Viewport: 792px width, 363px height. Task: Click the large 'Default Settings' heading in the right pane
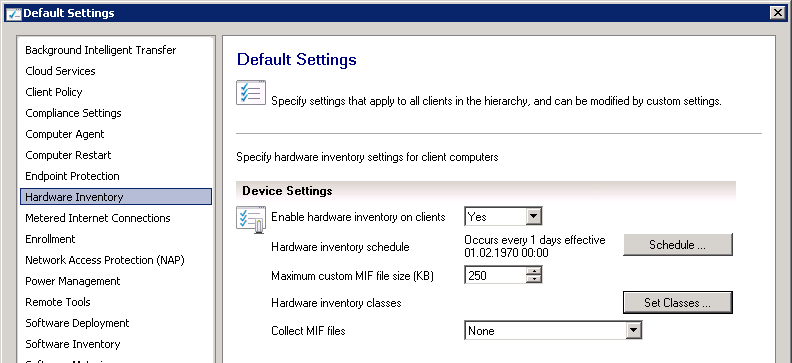(x=297, y=60)
